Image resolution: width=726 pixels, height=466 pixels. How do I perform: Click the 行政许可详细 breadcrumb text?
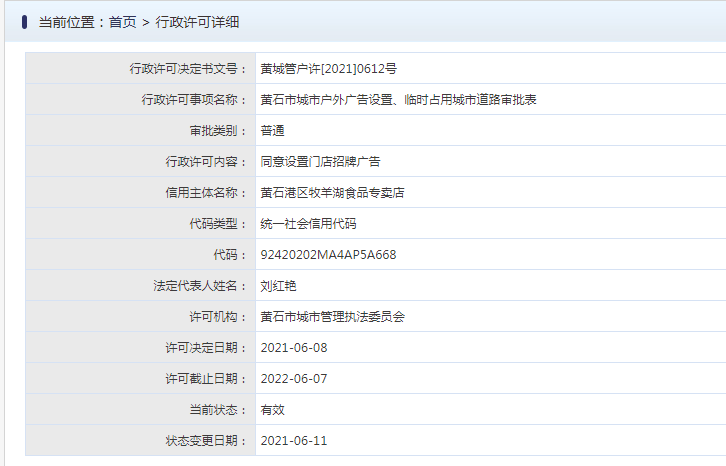197,22
